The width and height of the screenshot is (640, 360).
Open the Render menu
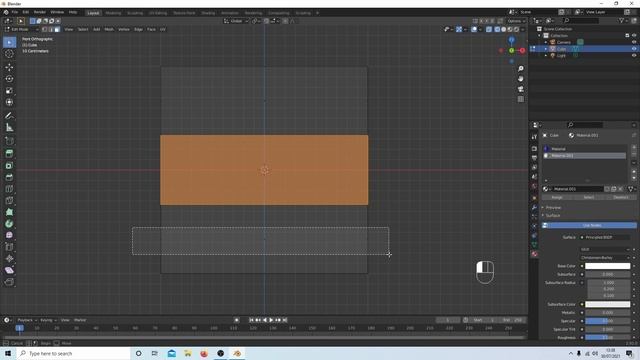pyautogui.click(x=40, y=12)
